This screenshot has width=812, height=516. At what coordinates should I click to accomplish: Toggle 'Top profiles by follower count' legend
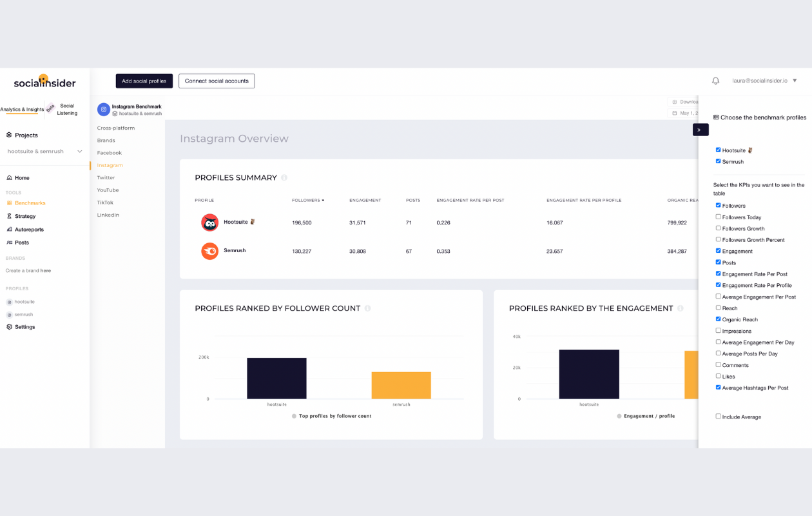331,416
